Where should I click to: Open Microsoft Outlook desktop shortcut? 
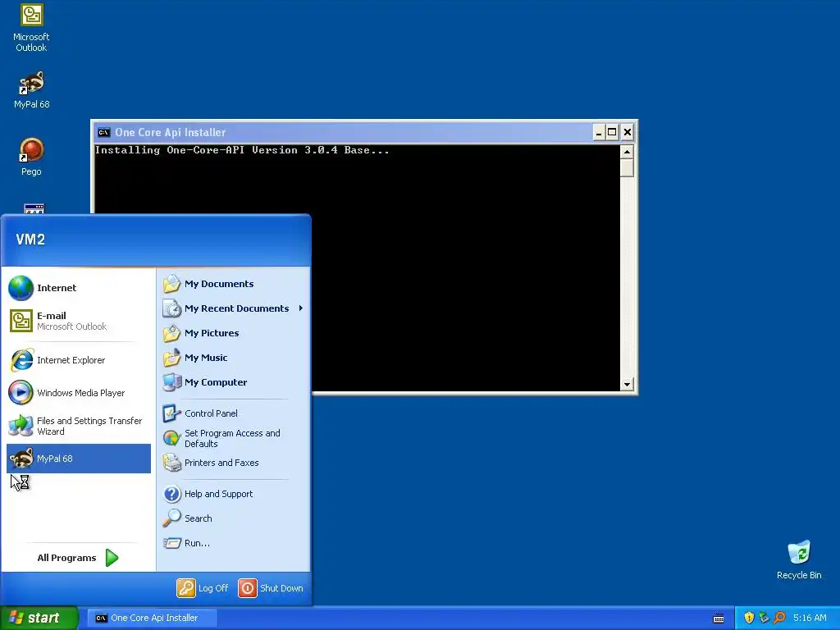31,28
